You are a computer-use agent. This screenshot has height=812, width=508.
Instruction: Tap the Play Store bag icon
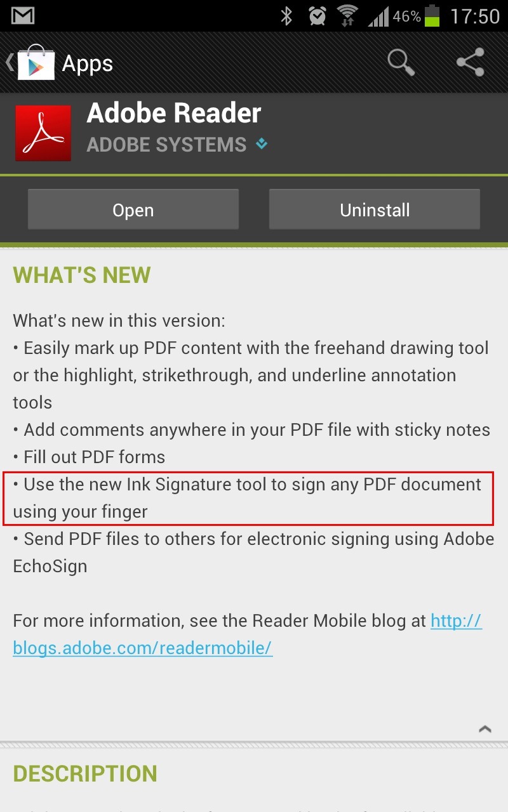pos(36,62)
